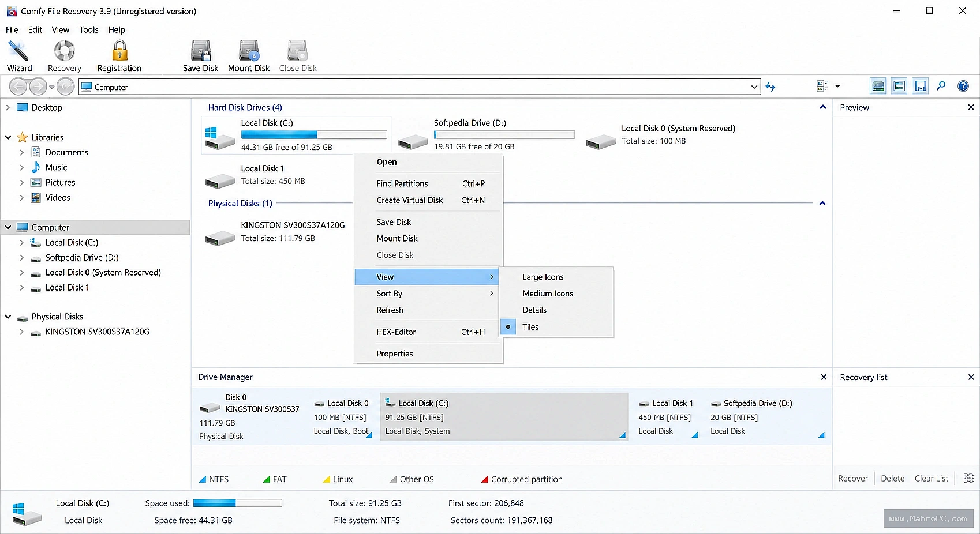Select Pictures in Libraries tree
The image size is (980, 534).
(60, 182)
